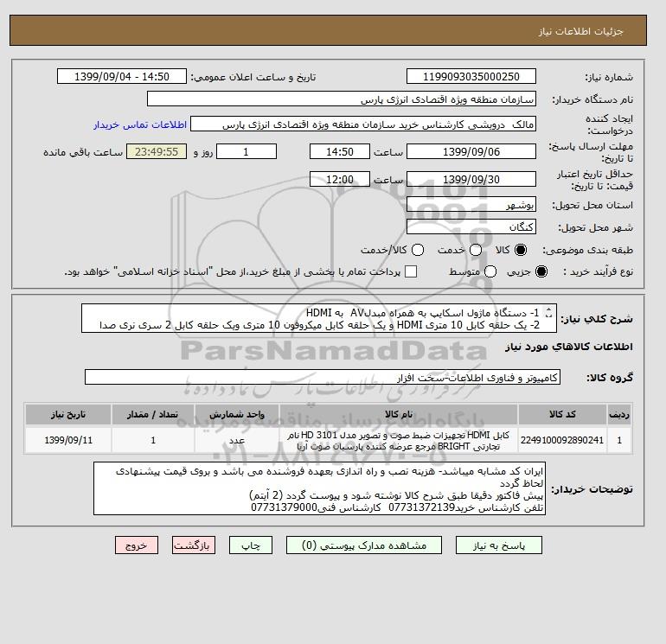This screenshot has height=644, width=666.
Task: Select the جزیی purchase type radio
Action: tap(541, 271)
